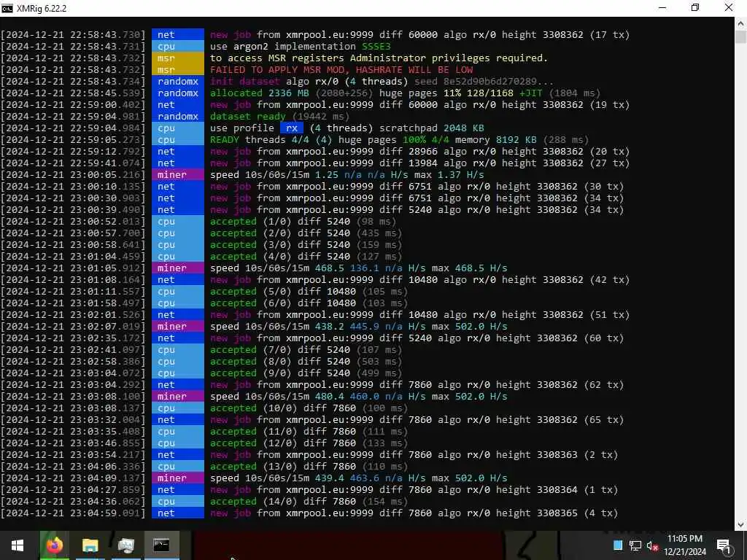Click the 'use argon2 implementation SSSE3' line
This screenshot has height=560, width=747.
[x=300, y=46]
